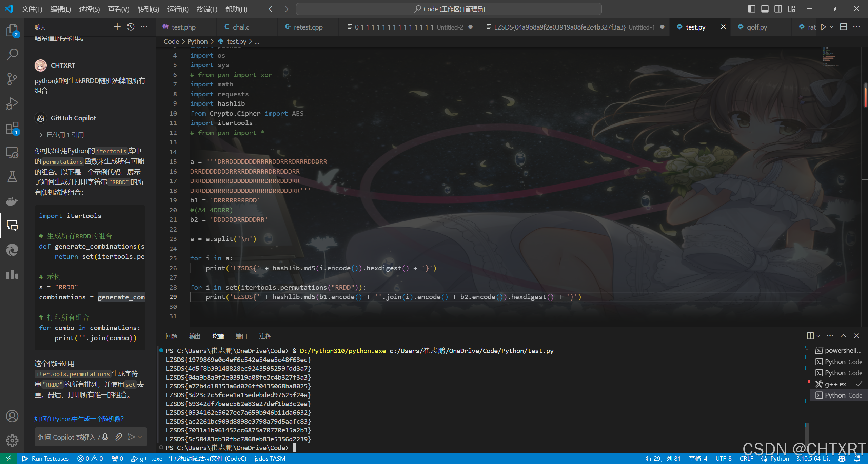Open the Extensions view

(12, 128)
